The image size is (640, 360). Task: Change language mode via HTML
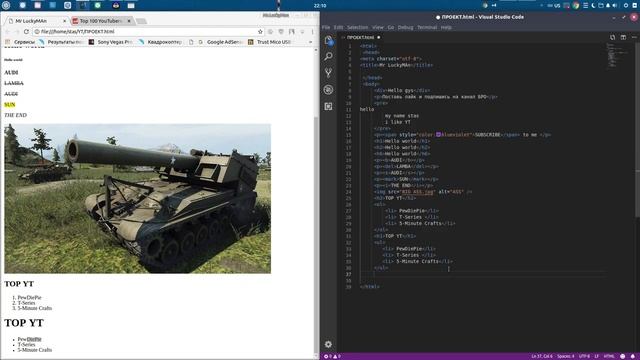[x=609, y=356]
